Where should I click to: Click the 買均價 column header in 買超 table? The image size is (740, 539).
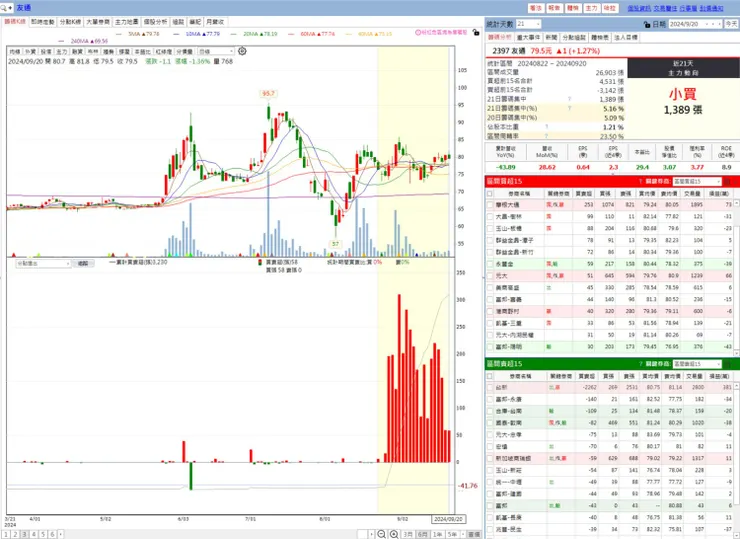[x=647, y=194]
